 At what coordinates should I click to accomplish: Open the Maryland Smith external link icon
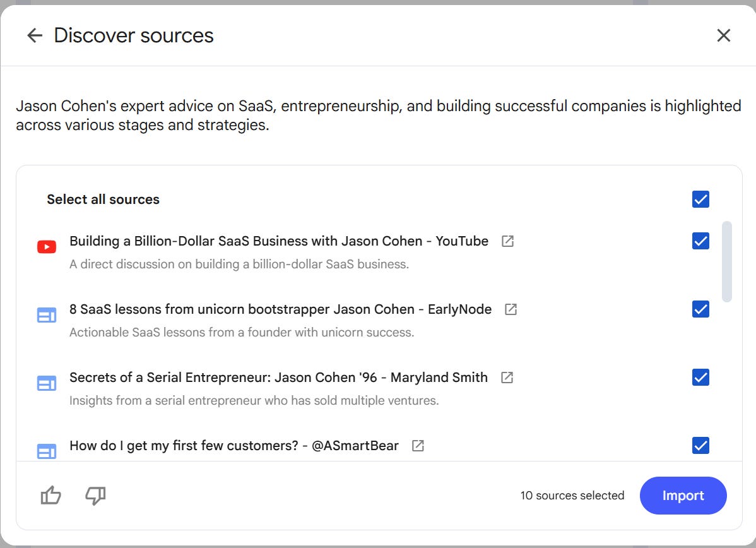pyautogui.click(x=507, y=378)
